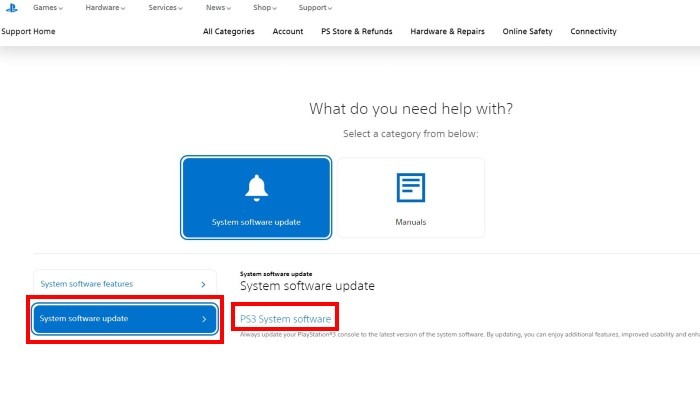Navigate to Connectivity support section
Viewport: 700px width, 400px height.
(593, 32)
